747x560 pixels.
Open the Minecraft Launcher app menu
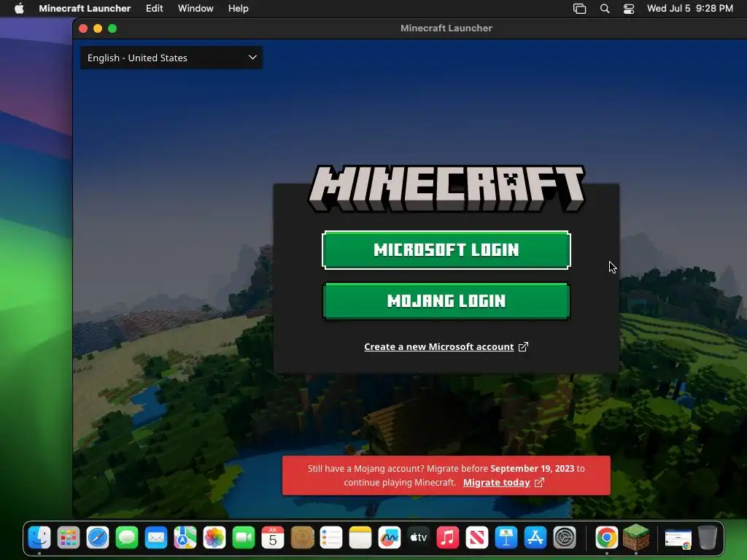pyautogui.click(x=85, y=8)
